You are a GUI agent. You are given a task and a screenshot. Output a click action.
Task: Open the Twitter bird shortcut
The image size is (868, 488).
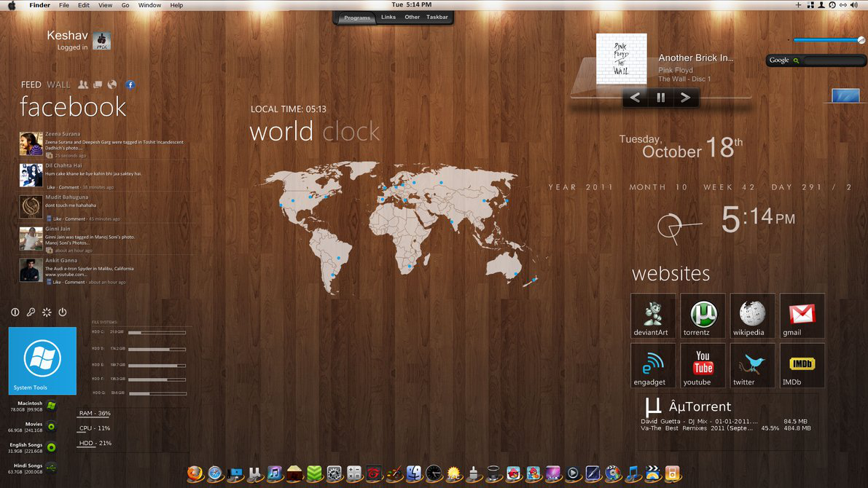[x=752, y=366]
